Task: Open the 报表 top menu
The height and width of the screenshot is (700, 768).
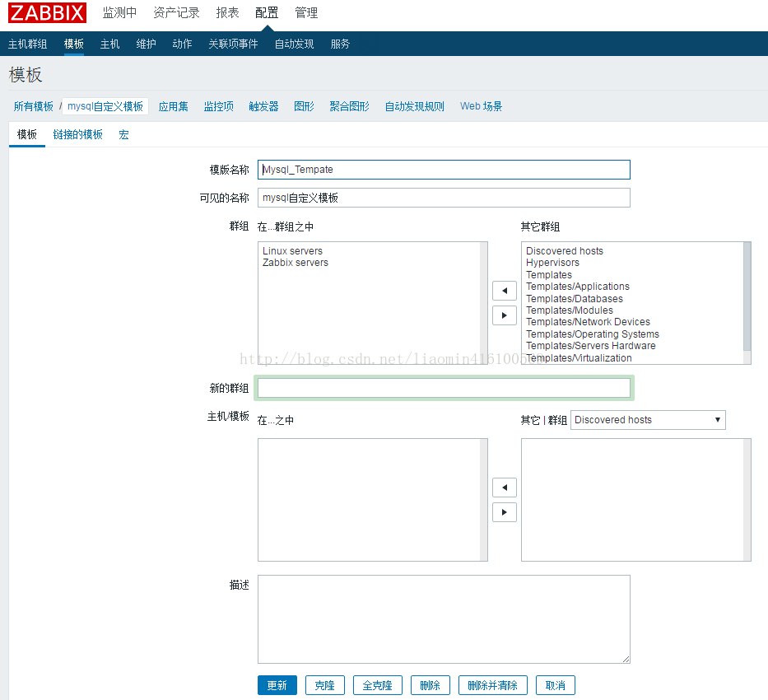Action: pos(227,12)
